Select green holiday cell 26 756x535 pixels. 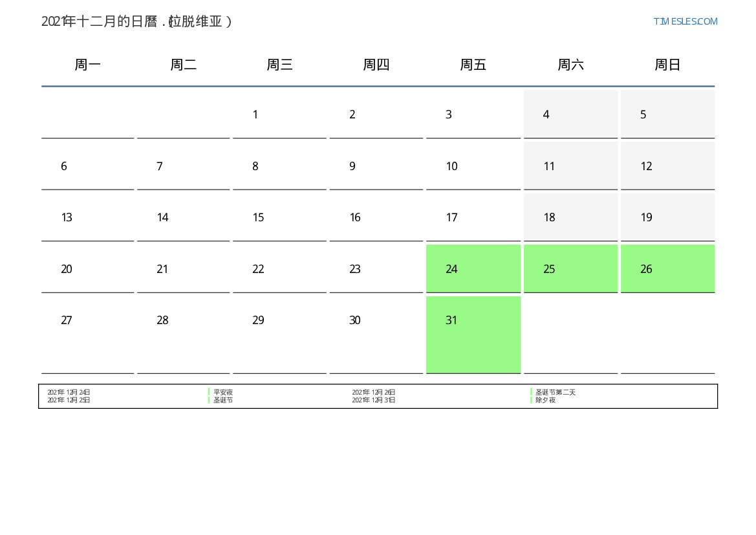668,268
